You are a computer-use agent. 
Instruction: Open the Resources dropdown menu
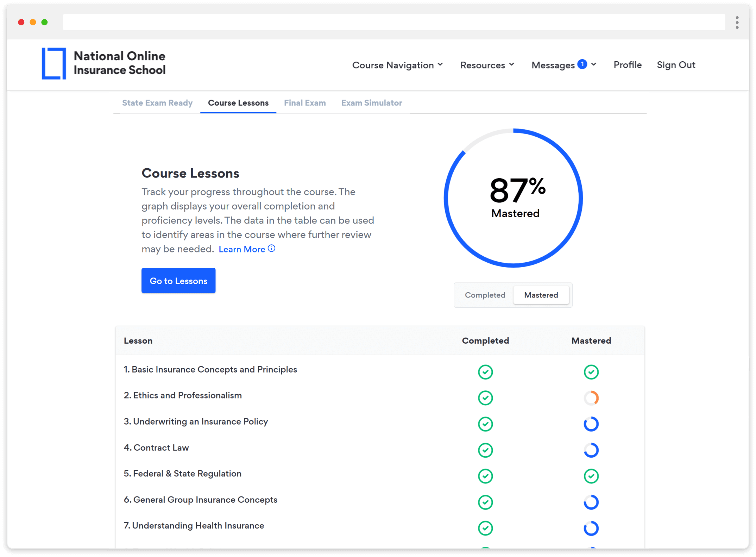[x=487, y=65]
